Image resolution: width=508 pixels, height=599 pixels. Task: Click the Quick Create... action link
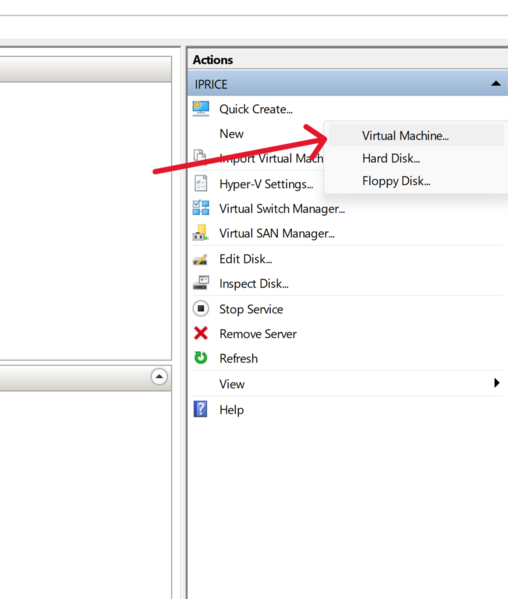[x=256, y=109]
